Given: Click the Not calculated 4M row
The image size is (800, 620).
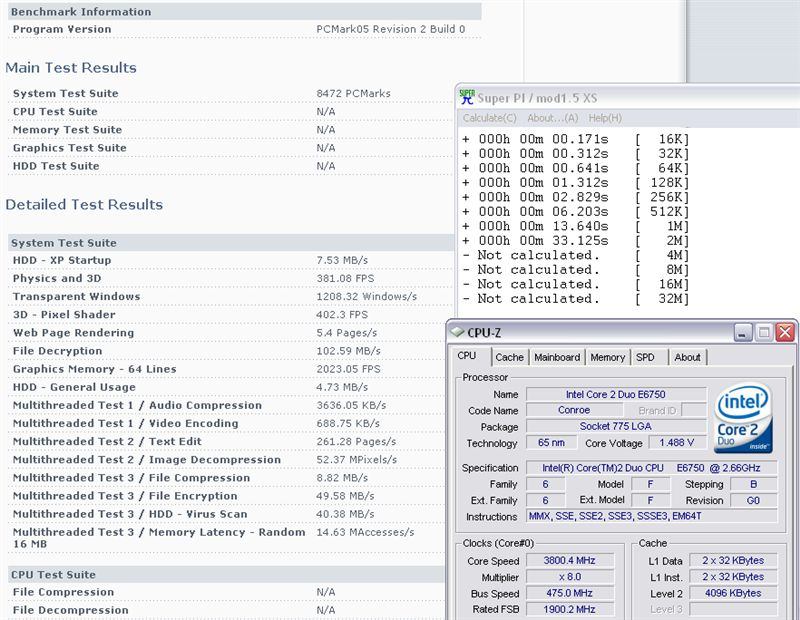Looking at the screenshot, I should coord(576,255).
